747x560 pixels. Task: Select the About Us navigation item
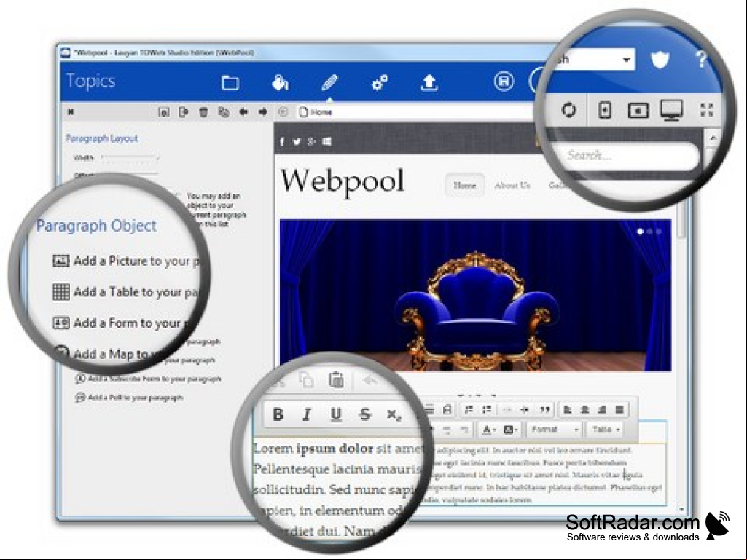point(512,185)
